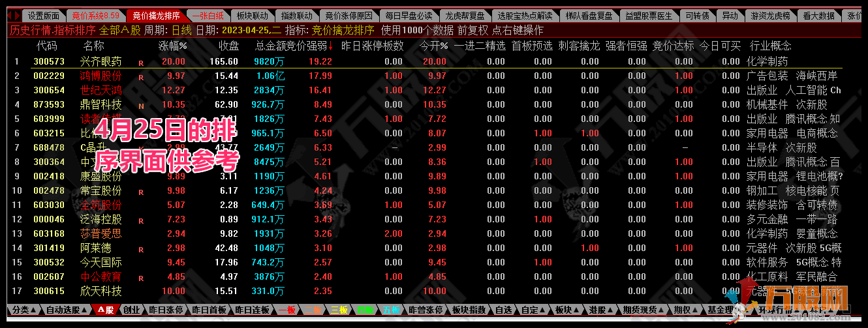This screenshot has width=868, height=328.
Task: Expand the 板块 bottom dropdown
Action: [566, 310]
